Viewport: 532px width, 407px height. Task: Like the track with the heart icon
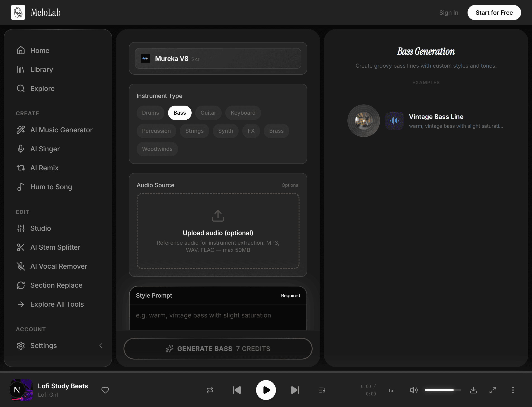[x=105, y=390]
